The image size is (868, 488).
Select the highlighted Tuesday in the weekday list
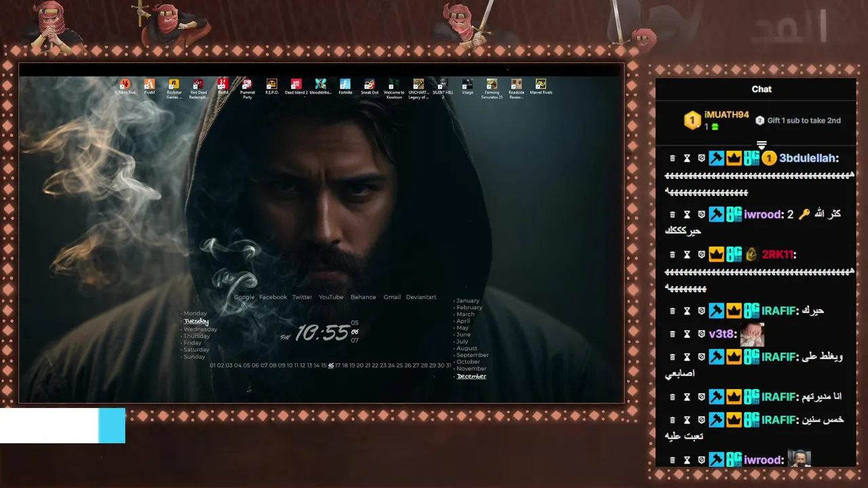point(196,321)
